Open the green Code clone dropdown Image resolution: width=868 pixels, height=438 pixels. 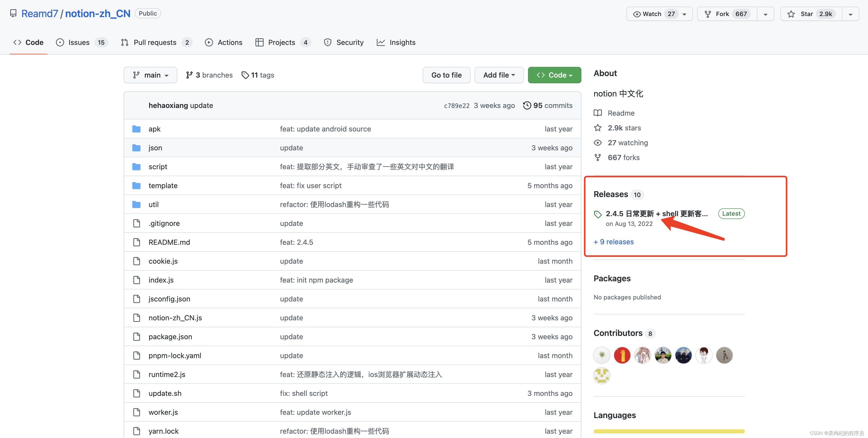pos(554,75)
